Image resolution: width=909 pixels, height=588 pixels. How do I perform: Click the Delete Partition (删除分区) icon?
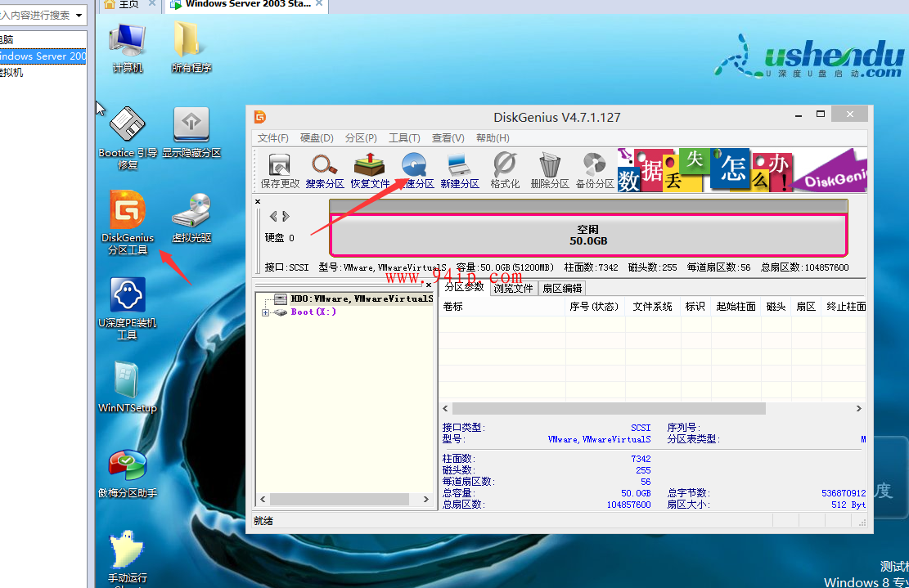pos(550,171)
